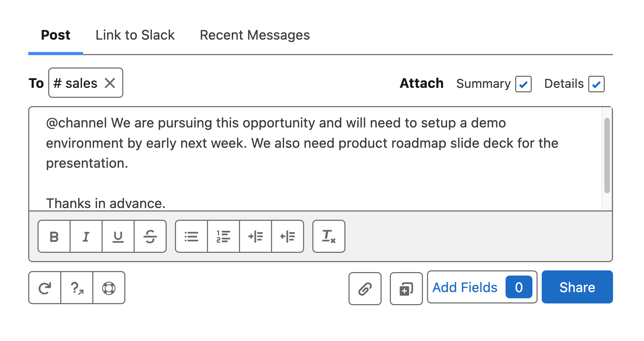Toggle bold formatting
This screenshot has height=341, width=644.
coord(54,237)
